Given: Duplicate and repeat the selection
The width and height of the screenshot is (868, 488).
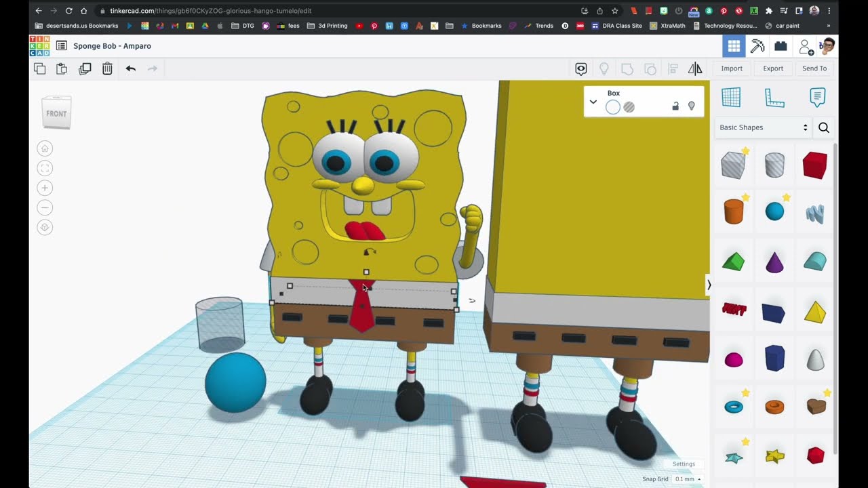Looking at the screenshot, I should coord(85,68).
